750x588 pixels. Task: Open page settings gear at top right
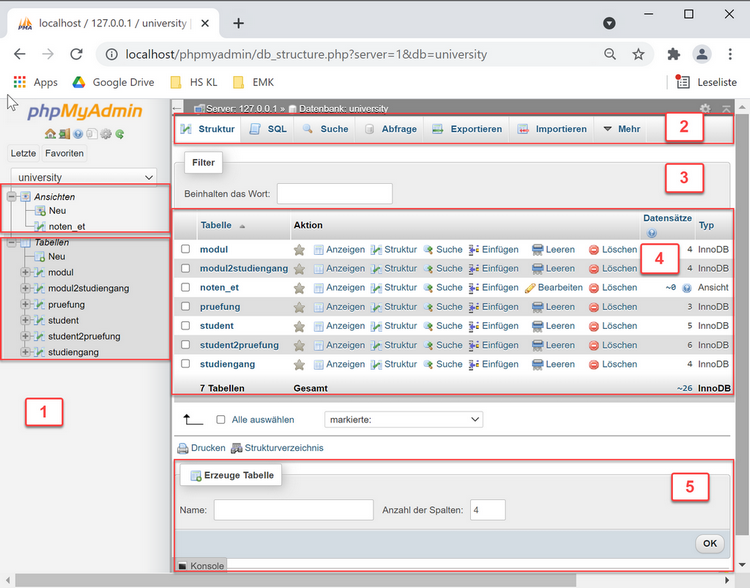pyautogui.click(x=705, y=109)
